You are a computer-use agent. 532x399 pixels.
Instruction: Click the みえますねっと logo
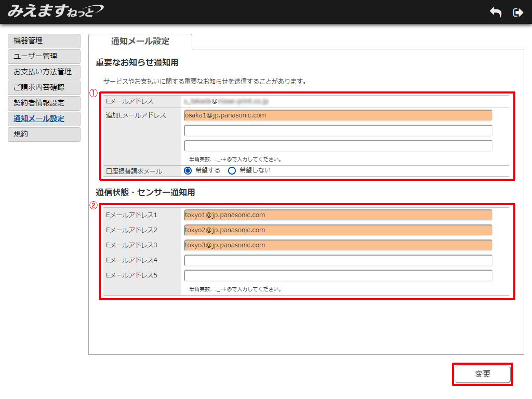point(56,11)
